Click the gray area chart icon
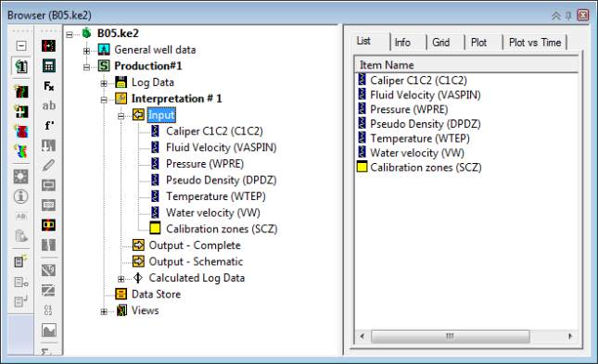This screenshot has height=364, width=598. [x=49, y=331]
